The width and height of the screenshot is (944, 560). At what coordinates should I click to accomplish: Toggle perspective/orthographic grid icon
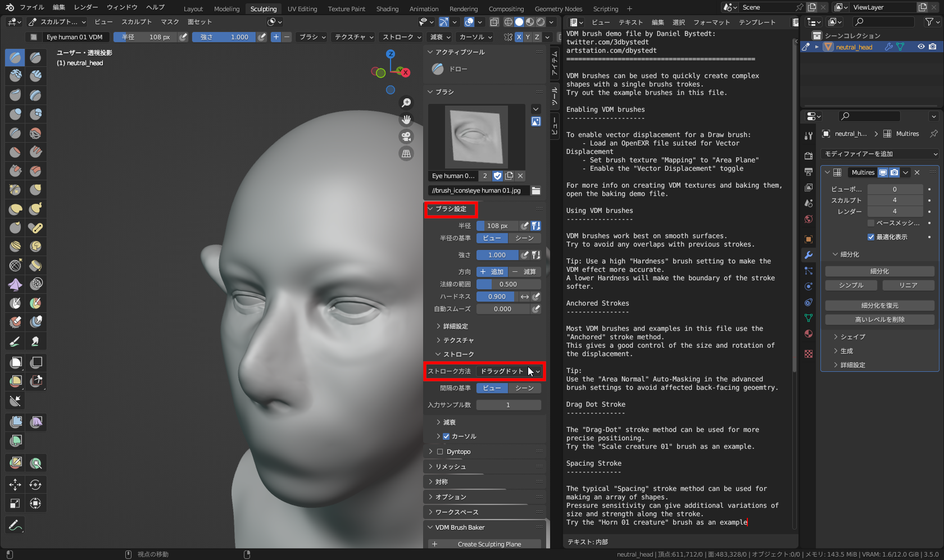point(406,153)
